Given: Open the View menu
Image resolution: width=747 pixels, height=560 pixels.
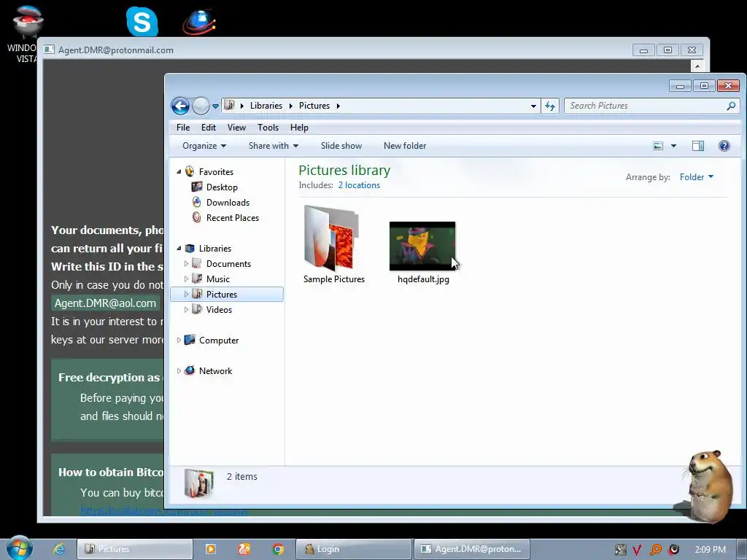Looking at the screenshot, I should pos(236,128).
